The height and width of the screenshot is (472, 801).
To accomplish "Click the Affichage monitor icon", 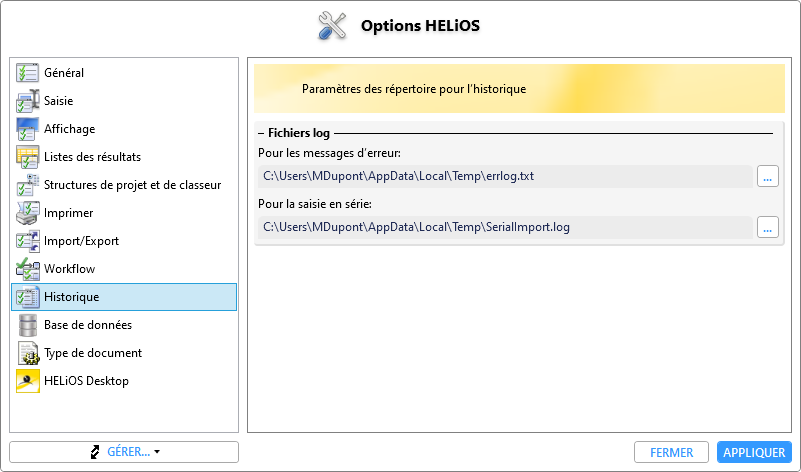I will (28, 129).
